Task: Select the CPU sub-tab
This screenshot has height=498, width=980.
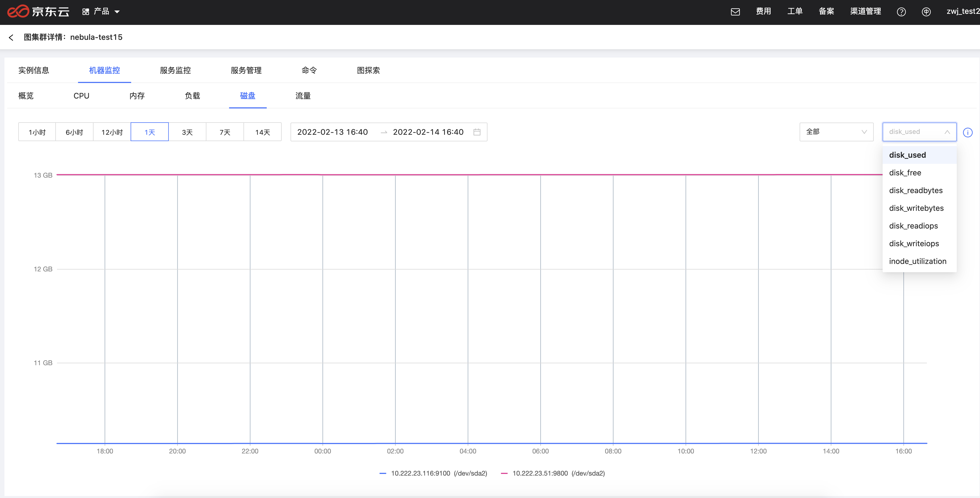Action: click(x=81, y=96)
